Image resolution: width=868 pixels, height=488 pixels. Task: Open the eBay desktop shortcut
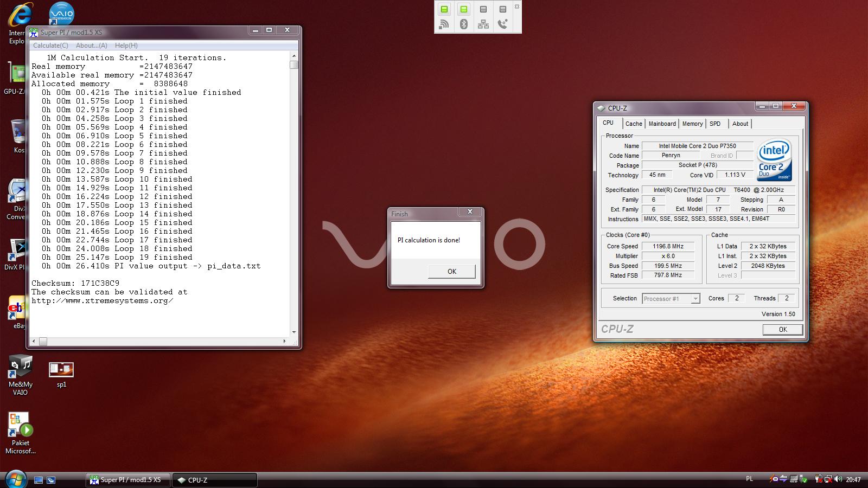(x=16, y=313)
